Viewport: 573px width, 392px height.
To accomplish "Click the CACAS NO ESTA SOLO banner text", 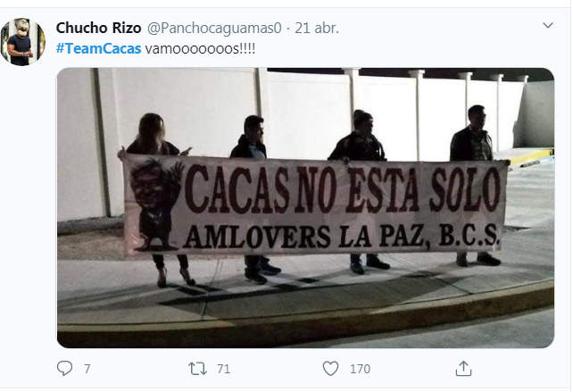I will [x=343, y=189].
